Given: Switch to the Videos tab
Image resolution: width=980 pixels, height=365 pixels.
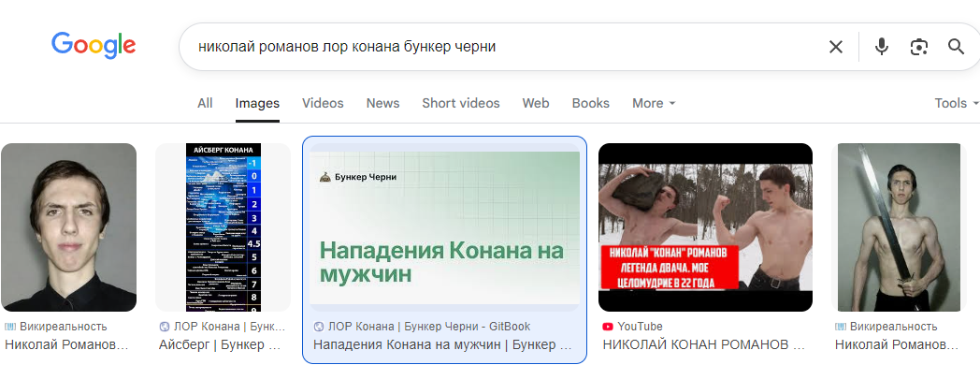Looking at the screenshot, I should pyautogui.click(x=323, y=103).
